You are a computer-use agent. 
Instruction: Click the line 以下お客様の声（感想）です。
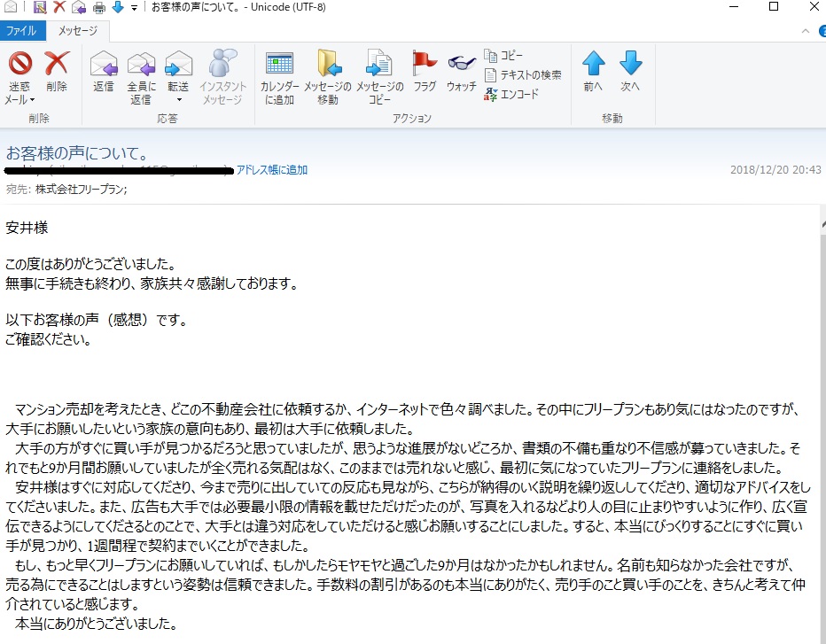(97, 320)
